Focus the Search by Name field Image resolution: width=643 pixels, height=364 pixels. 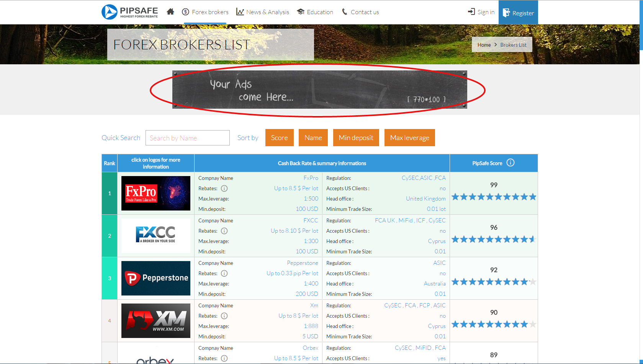pos(188,138)
